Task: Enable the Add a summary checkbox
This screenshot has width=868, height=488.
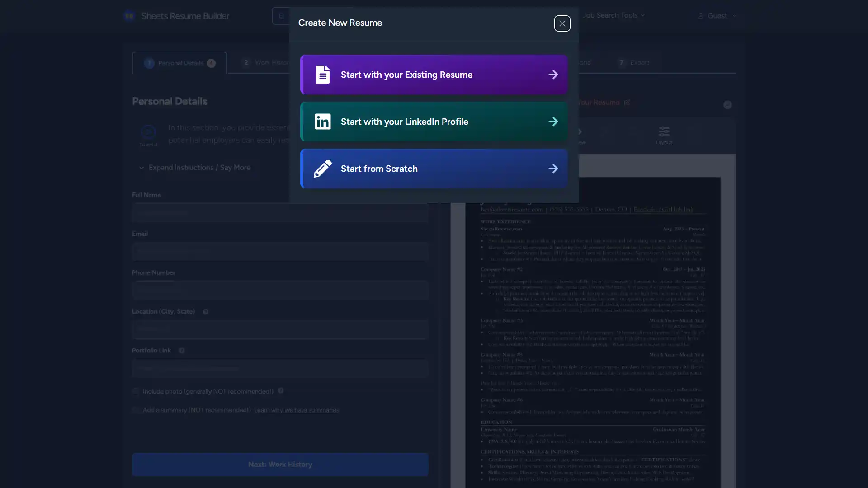Action: 136,410
